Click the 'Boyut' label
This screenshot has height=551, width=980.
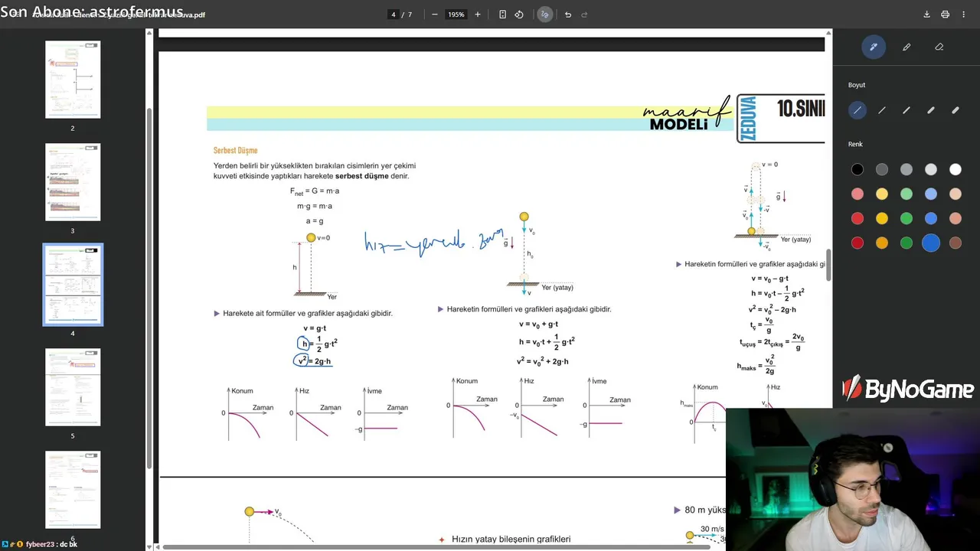click(857, 85)
